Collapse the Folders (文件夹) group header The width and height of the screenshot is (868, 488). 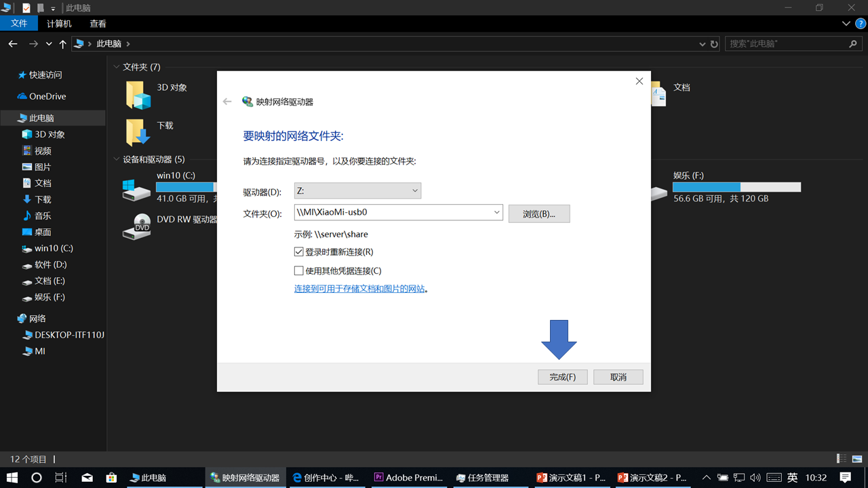[x=116, y=67]
